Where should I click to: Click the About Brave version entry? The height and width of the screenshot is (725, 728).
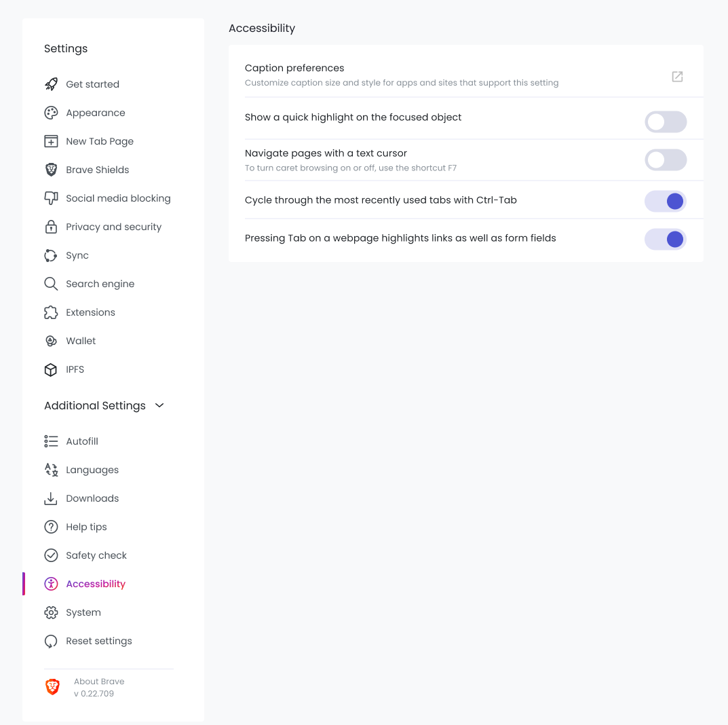tap(98, 686)
